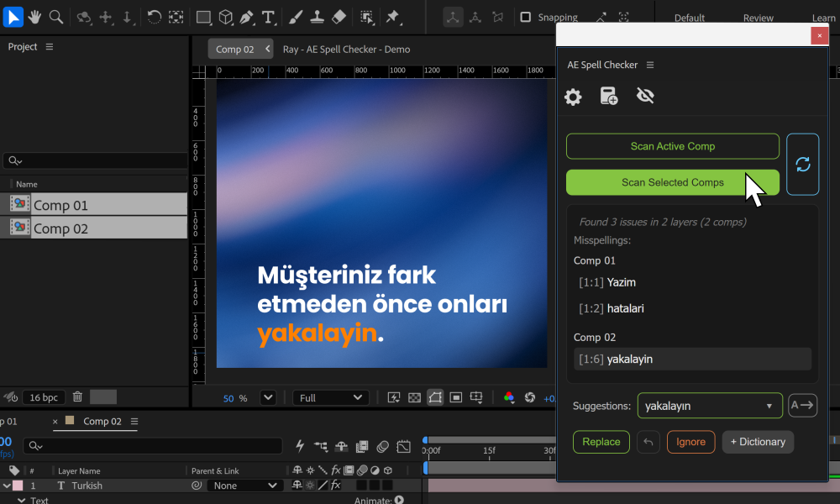The image size is (840, 504).
Task: Click the Replace button
Action: [x=601, y=442]
